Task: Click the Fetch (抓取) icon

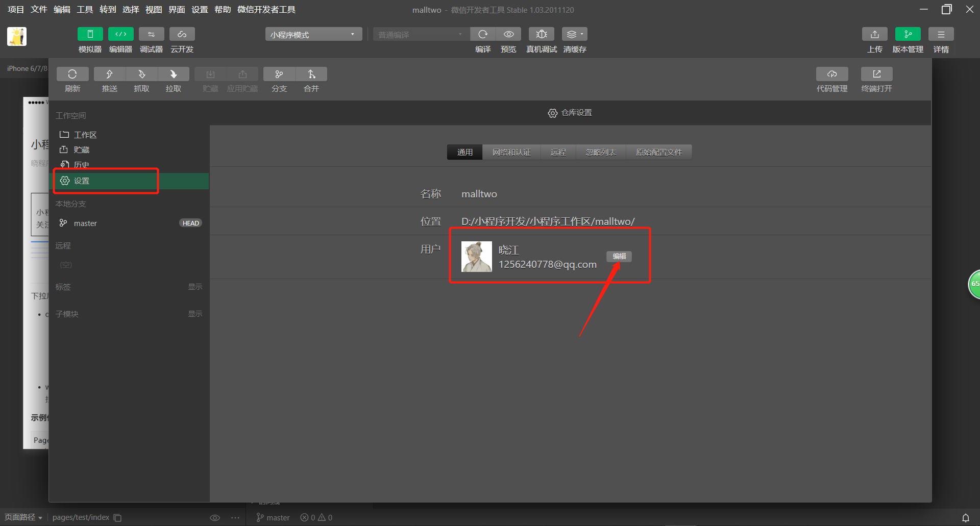Action: pos(141,74)
